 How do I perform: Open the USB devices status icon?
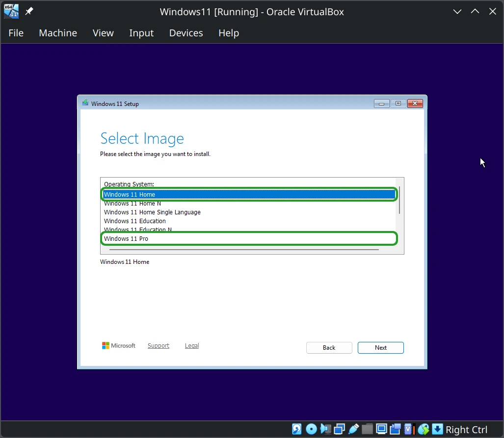353,429
